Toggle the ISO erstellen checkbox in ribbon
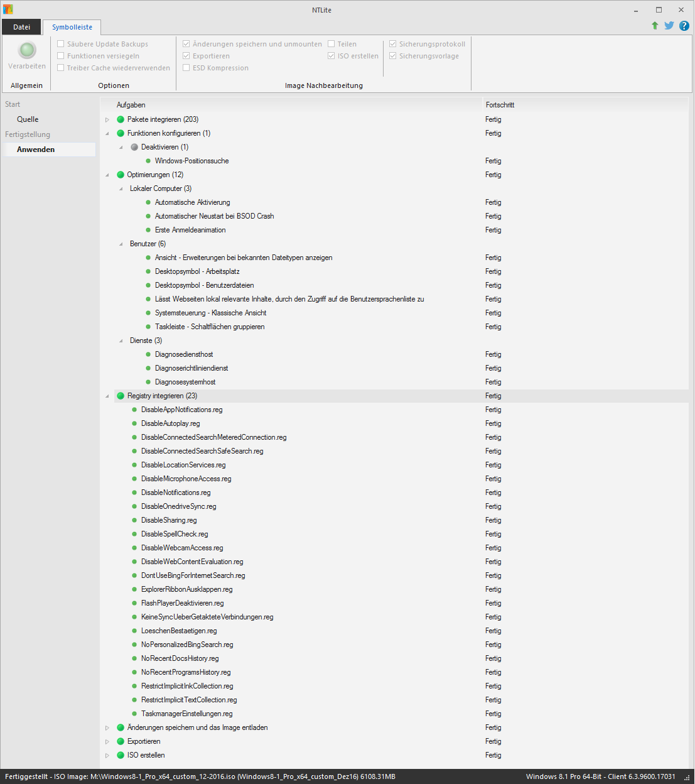 [x=331, y=56]
